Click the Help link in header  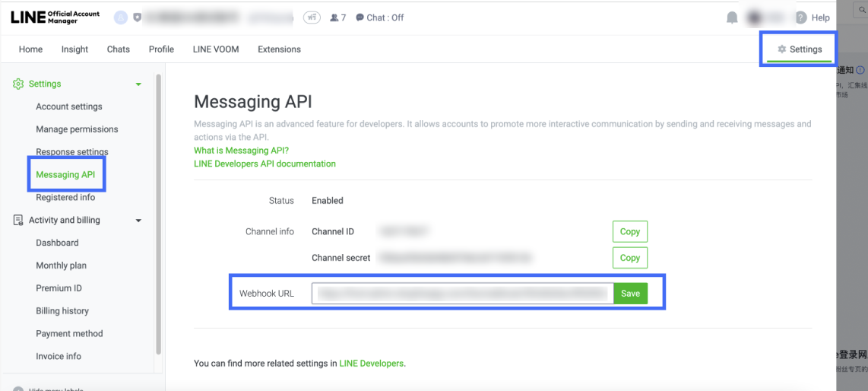[820, 17]
